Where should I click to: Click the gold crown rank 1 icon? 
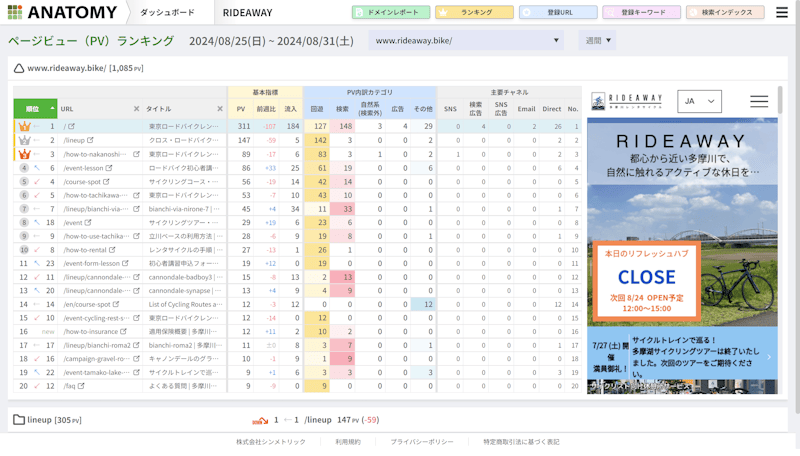click(24, 126)
